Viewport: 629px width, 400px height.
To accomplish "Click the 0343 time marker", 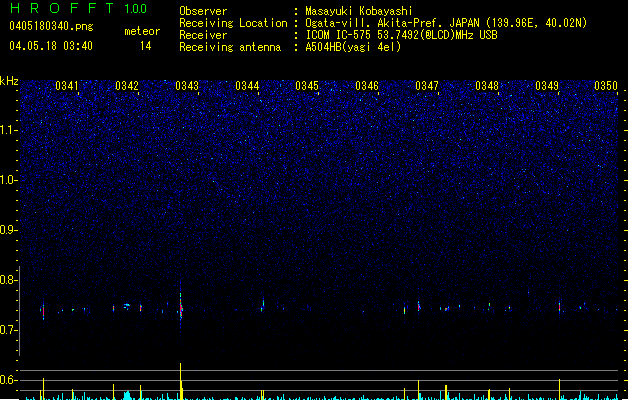I will 187,86.
